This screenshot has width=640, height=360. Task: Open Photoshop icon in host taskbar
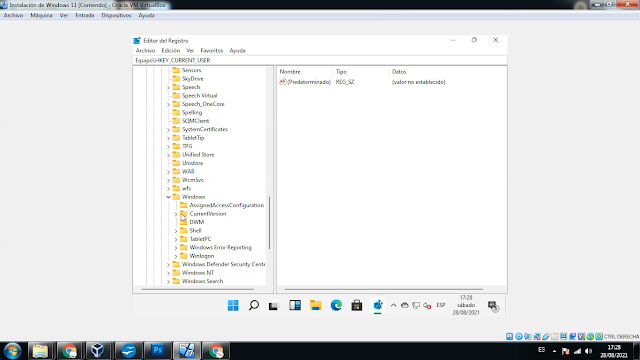158,351
